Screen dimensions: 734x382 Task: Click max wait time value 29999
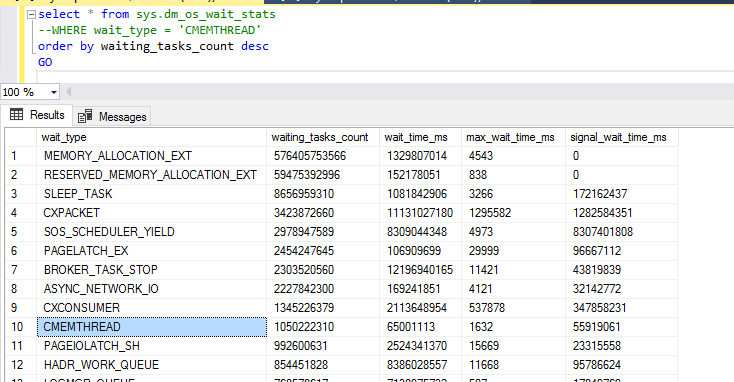[513, 251]
